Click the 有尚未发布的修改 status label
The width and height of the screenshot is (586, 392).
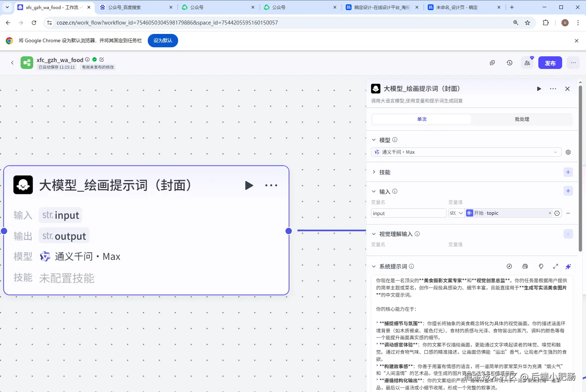(x=98, y=67)
